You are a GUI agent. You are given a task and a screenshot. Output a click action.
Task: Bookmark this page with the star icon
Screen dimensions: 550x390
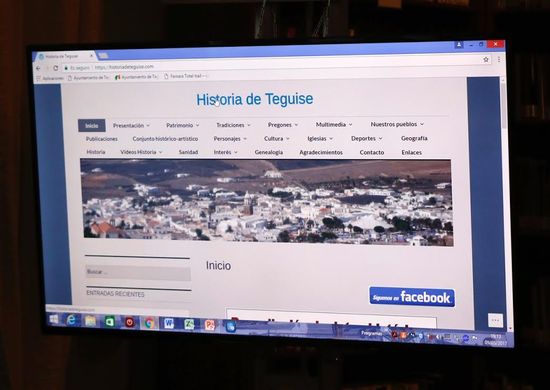pos(486,60)
